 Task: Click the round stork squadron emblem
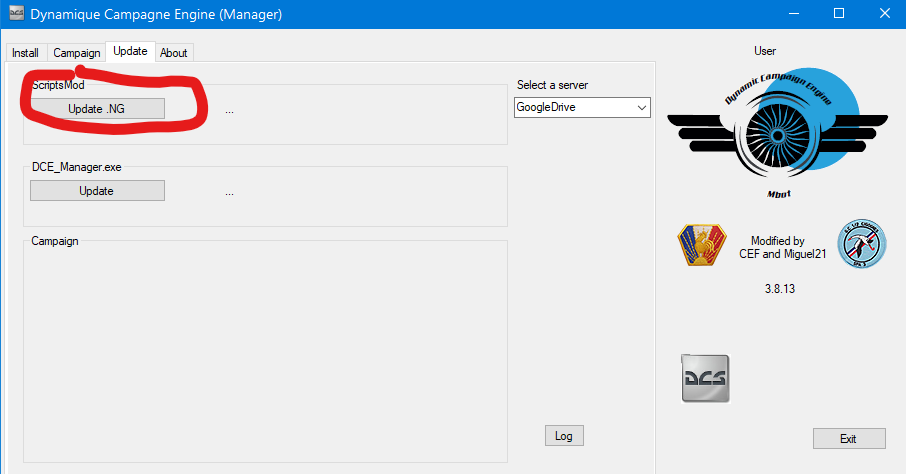coord(862,244)
